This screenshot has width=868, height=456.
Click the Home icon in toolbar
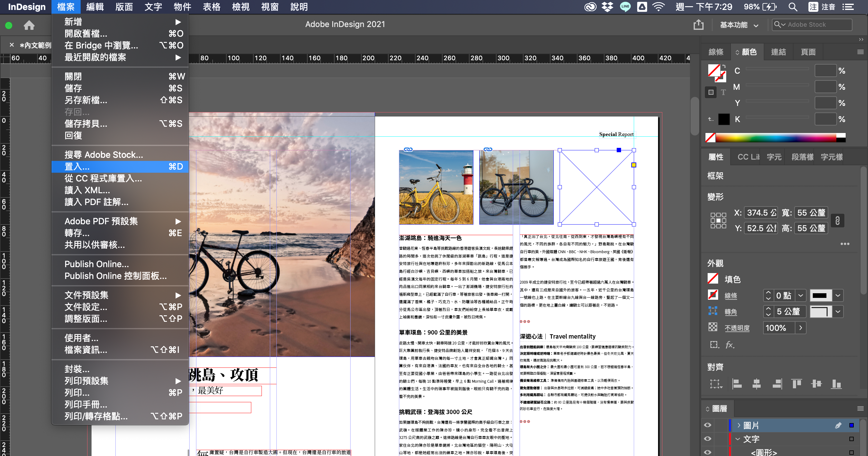(x=29, y=25)
